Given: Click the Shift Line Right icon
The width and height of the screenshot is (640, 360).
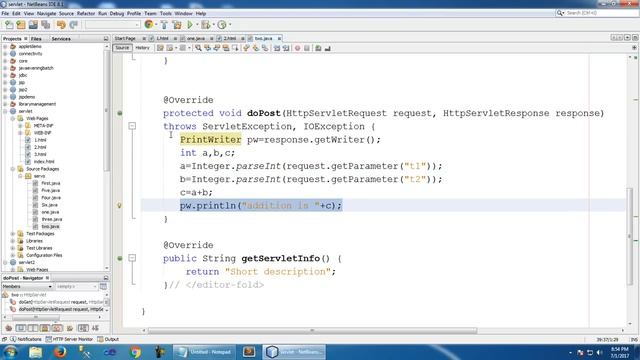Looking at the screenshot, I should [x=285, y=48].
